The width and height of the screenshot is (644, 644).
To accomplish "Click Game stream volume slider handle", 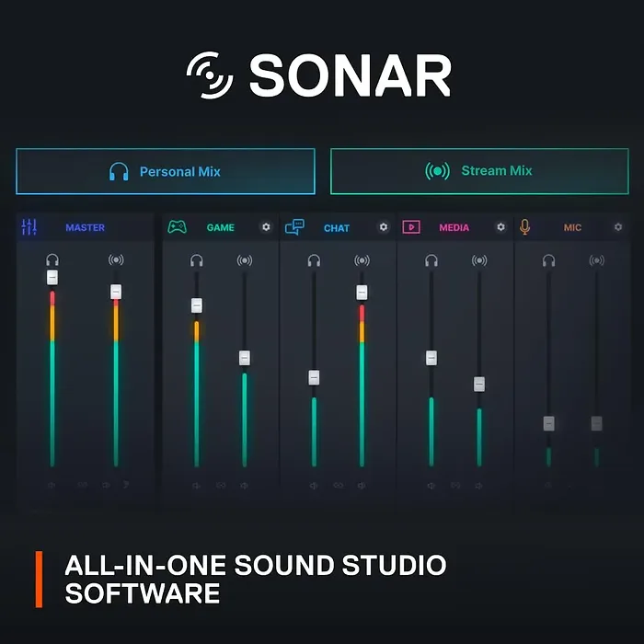I will 244,358.
